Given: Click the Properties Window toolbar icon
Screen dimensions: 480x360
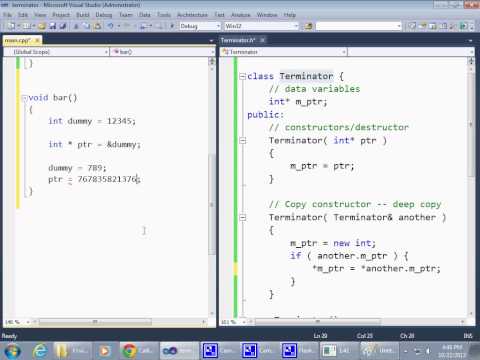Looking at the screenshot, I should [423, 26].
